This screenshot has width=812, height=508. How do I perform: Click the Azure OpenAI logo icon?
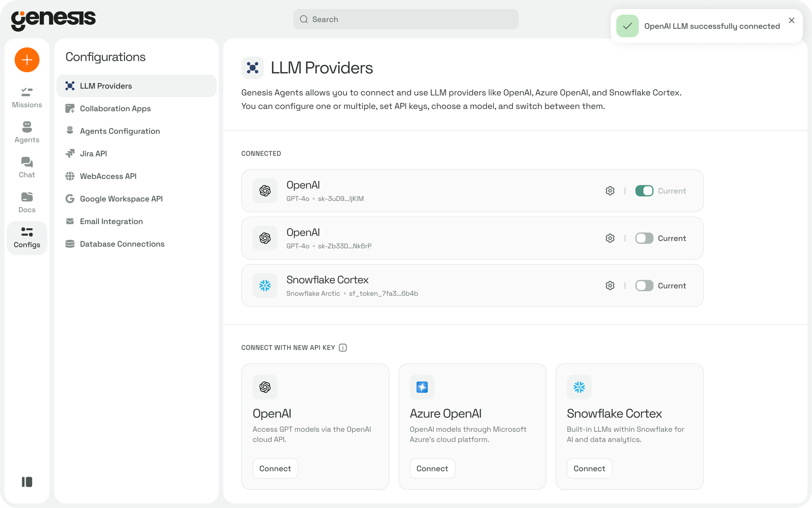422,387
